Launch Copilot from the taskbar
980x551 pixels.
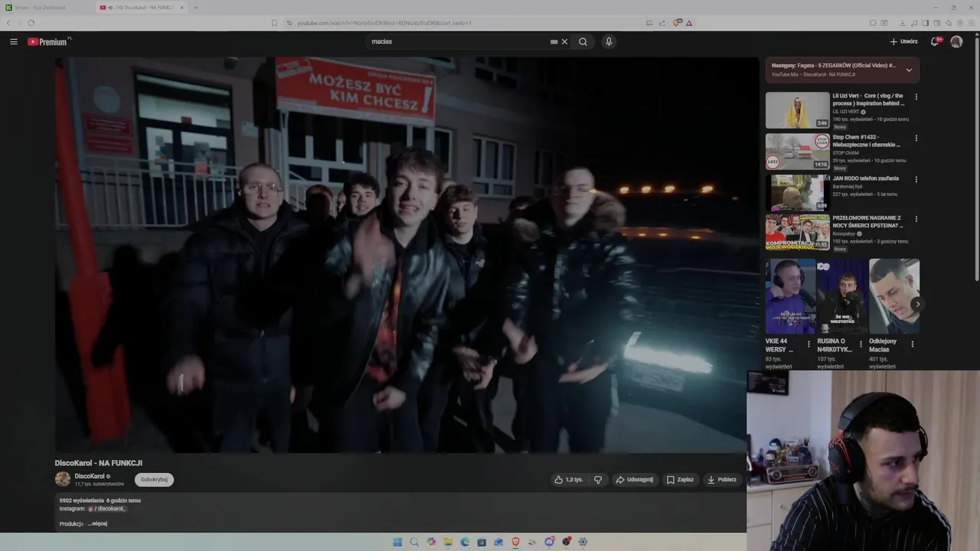[x=431, y=542]
